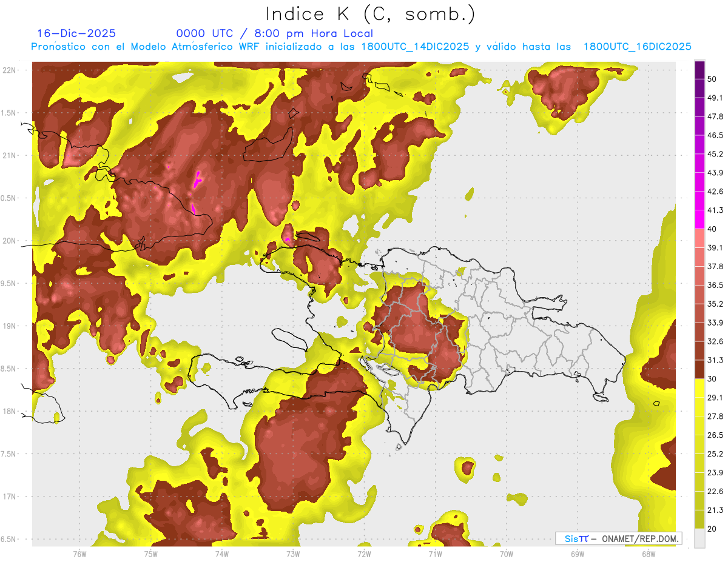Image resolution: width=728 pixels, height=562 pixels.
Task: Click the '41.3' color scale value
Action: tap(715, 210)
